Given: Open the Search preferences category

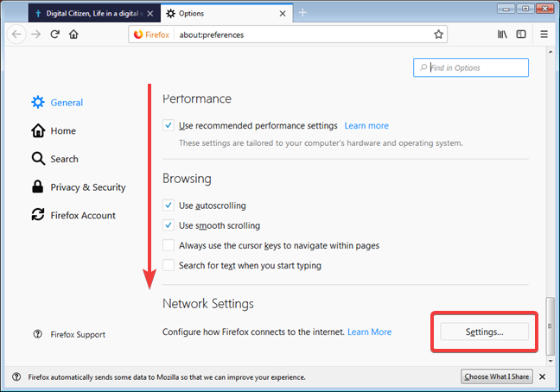Looking at the screenshot, I should click(54, 159).
